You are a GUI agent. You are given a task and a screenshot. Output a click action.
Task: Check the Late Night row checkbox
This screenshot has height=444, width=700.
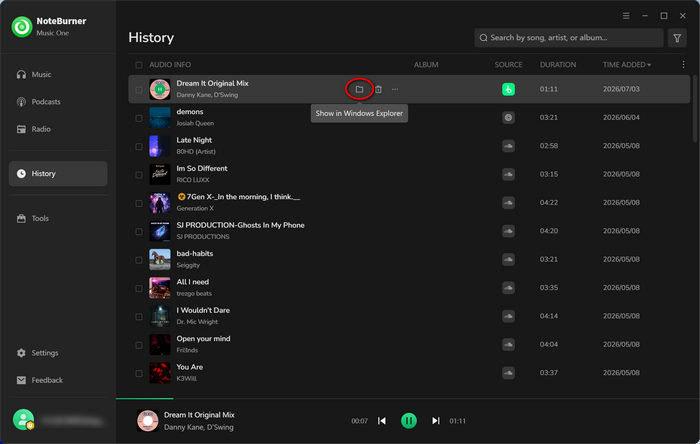[139, 146]
